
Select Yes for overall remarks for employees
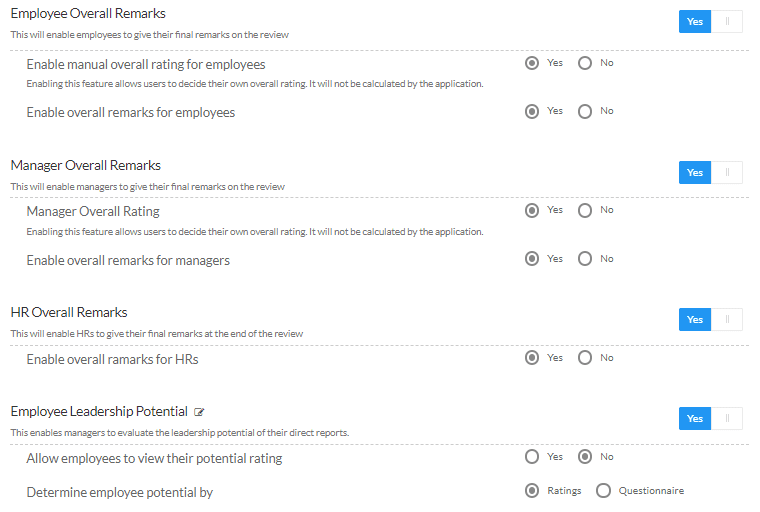pyautogui.click(x=532, y=112)
